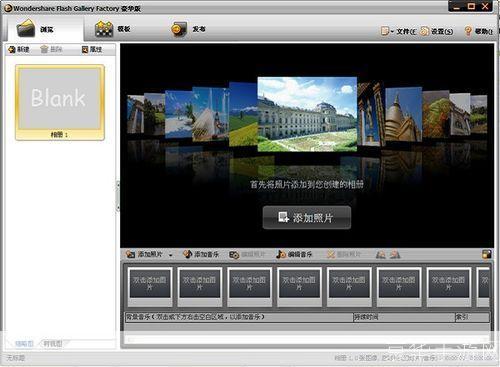Viewport: 500px width, 367px height.
Task: Create a new album with 新建
Action: coord(19,49)
